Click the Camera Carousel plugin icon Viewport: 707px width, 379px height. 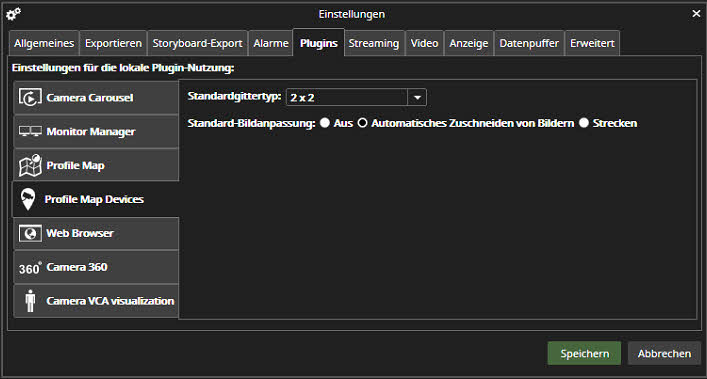(30, 97)
